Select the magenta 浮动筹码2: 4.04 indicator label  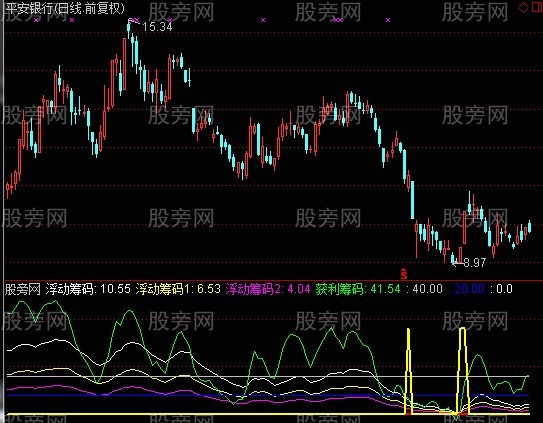pyautogui.click(x=268, y=289)
